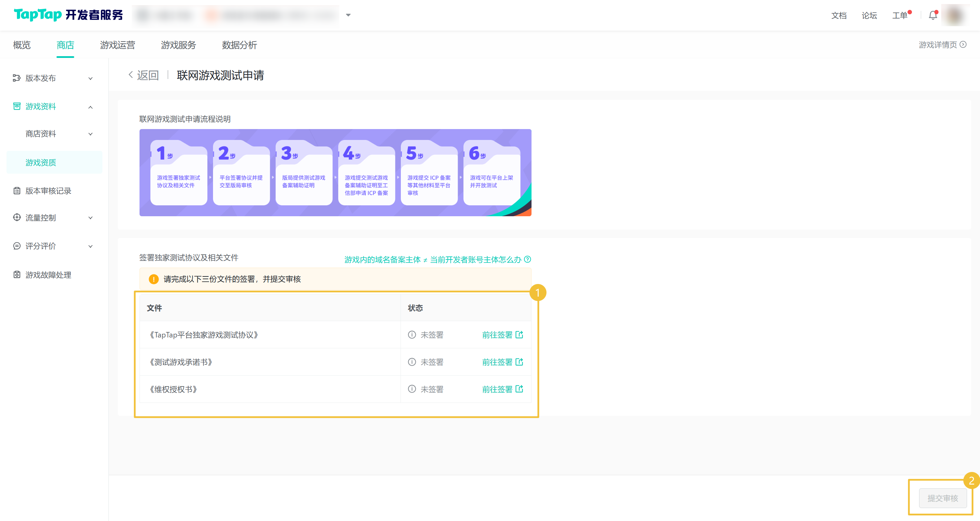Click the 评分评价 sidebar icon

click(x=17, y=246)
